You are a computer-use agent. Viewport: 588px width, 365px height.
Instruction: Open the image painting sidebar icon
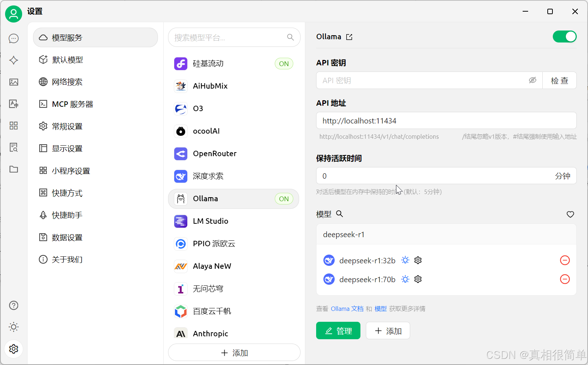tap(14, 82)
